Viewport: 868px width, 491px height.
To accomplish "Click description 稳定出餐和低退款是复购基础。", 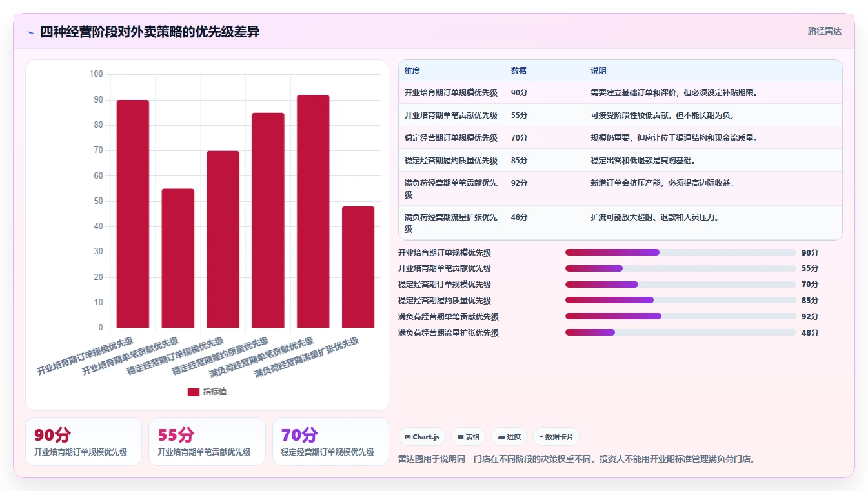I will pyautogui.click(x=643, y=161).
